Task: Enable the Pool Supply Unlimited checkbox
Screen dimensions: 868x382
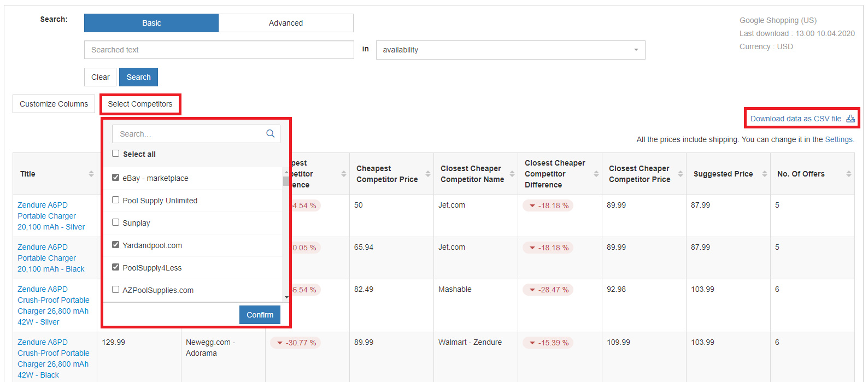Action: [116, 200]
